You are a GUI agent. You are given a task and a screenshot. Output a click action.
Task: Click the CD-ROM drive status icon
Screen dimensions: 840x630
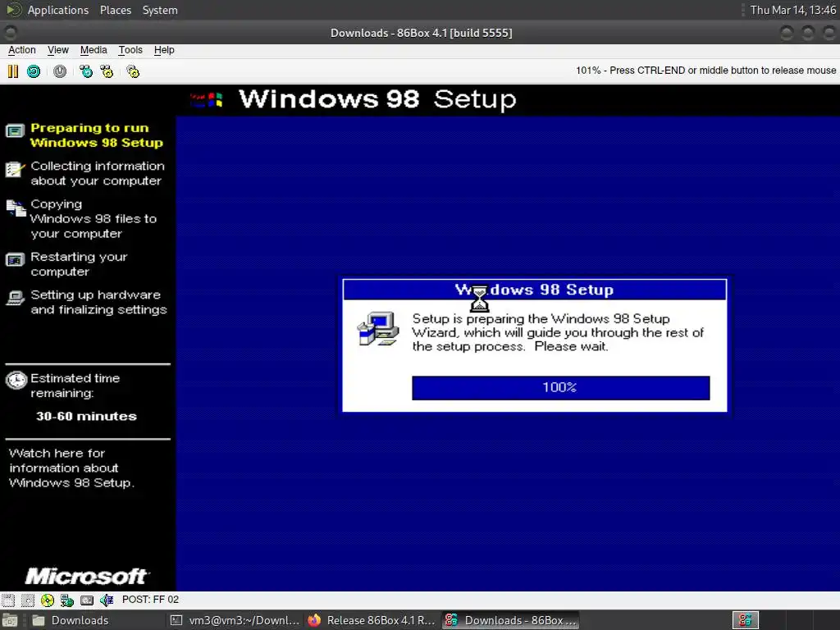(47, 600)
